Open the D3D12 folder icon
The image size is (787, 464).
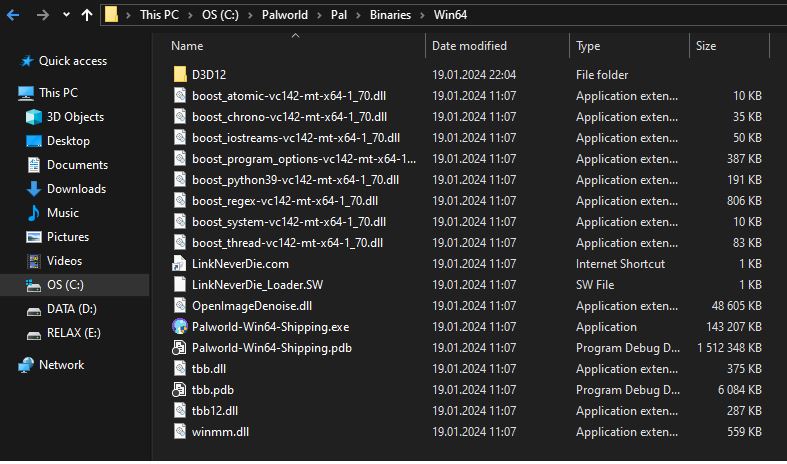point(180,75)
